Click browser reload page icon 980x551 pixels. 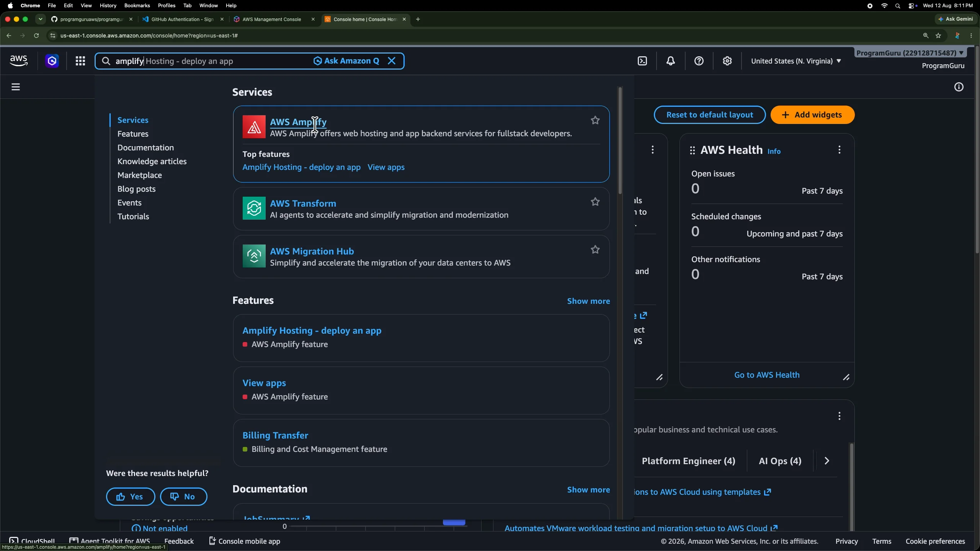36,36
